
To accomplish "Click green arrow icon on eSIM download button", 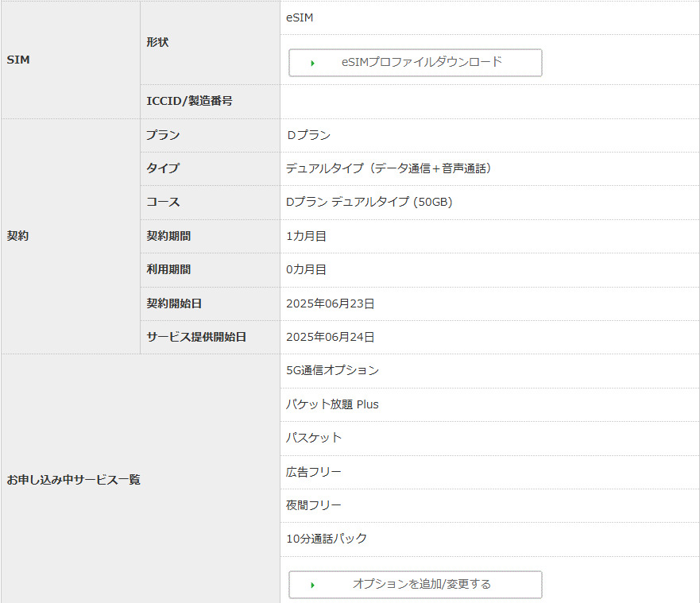I will click(313, 63).
